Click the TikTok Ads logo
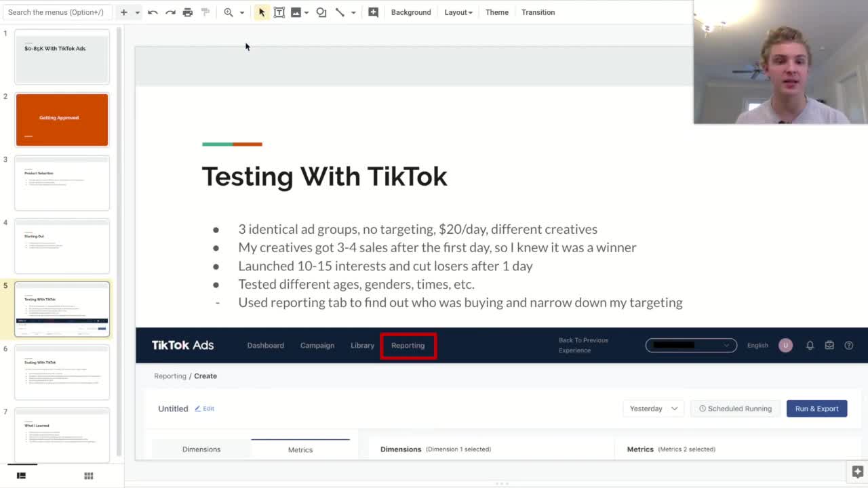Screen dimensions: 868x488 [182, 345]
